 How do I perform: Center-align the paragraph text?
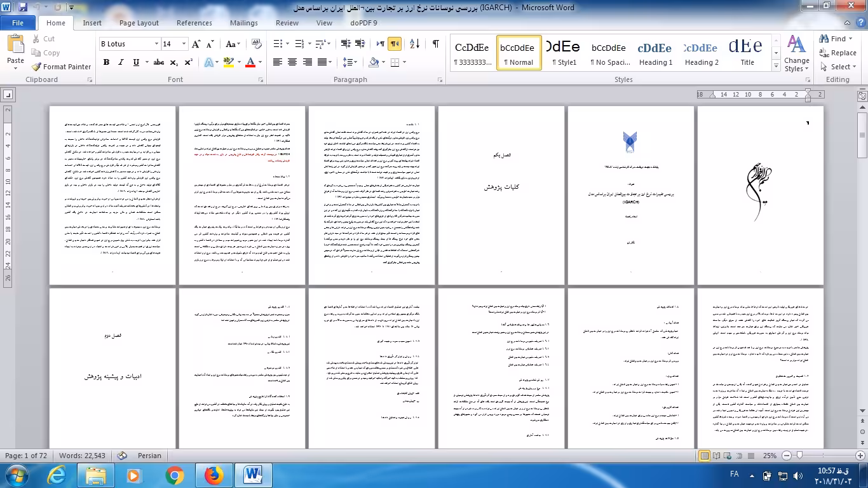pos(292,62)
